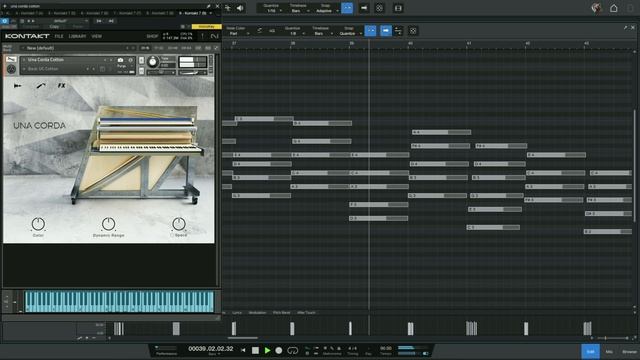Click the Kontakt instrument wrench thumbnail icon

pos(11,60)
